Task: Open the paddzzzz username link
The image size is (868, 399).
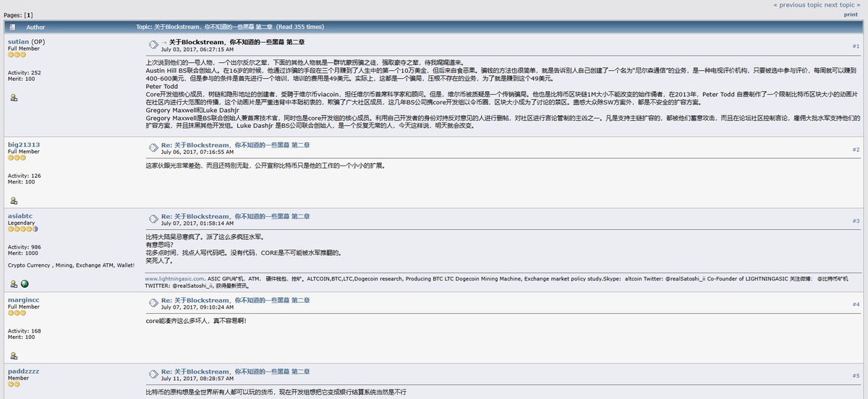Action: [x=24, y=371]
